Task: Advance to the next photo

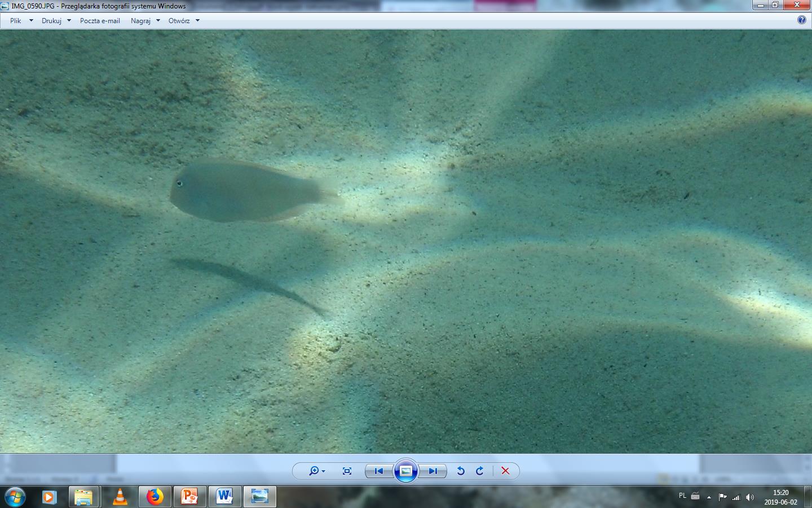Action: pyautogui.click(x=433, y=471)
